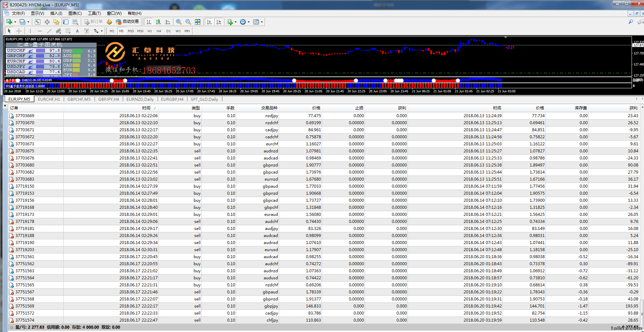Viewport: 644px width, 332px height.
Task: Tile chart windows icon
Action: click(x=198, y=22)
